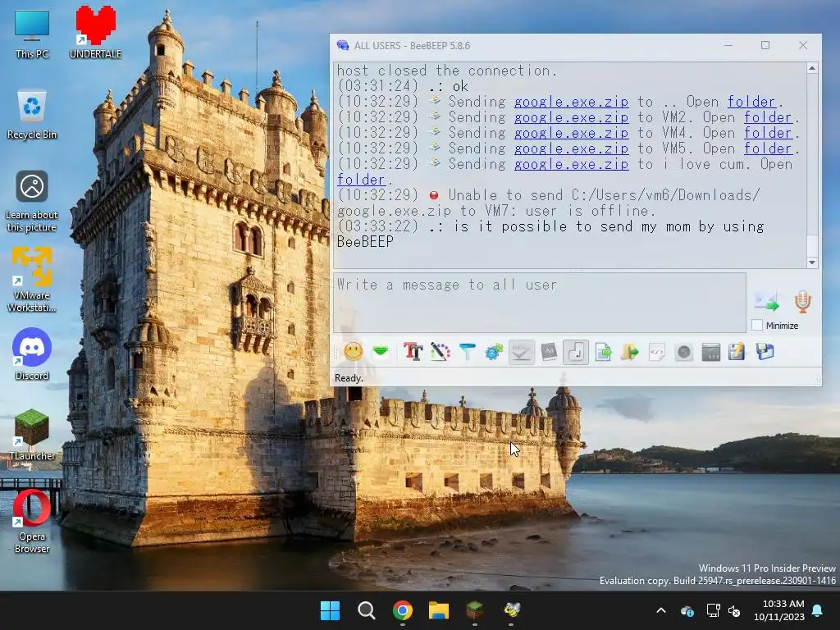Select the UNDERTALE desktop shortcut
This screenshot has height=630, width=840.
95,33
